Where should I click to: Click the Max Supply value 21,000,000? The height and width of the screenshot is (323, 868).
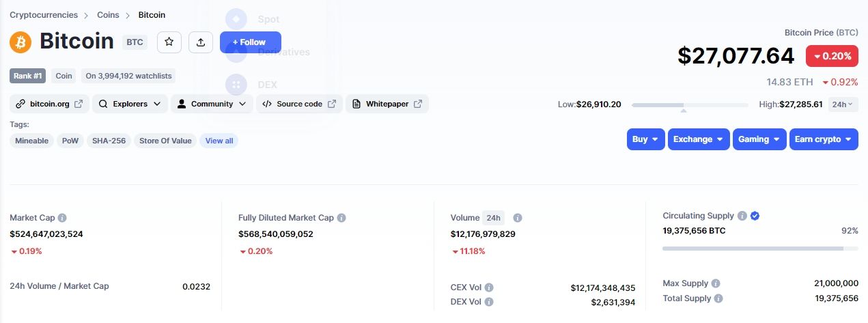[x=837, y=283]
